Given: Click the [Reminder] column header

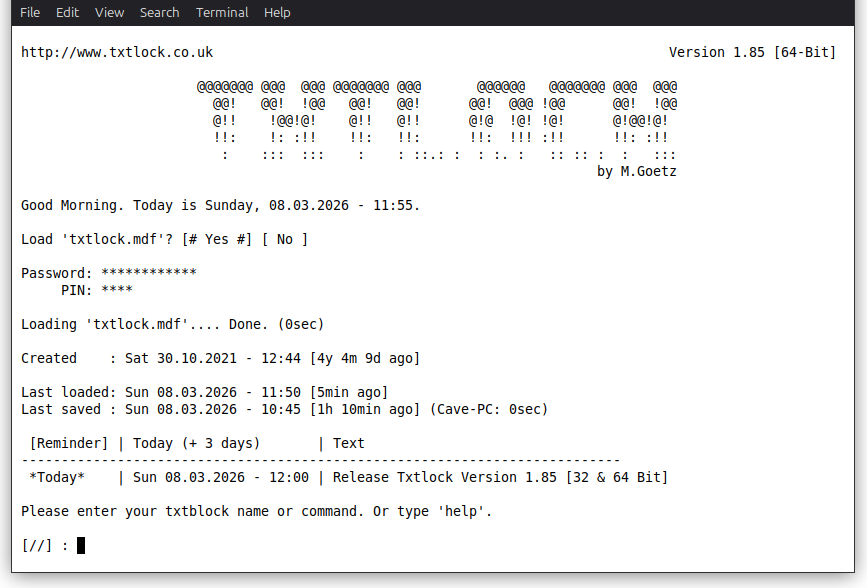Looking at the screenshot, I should pyautogui.click(x=69, y=443).
